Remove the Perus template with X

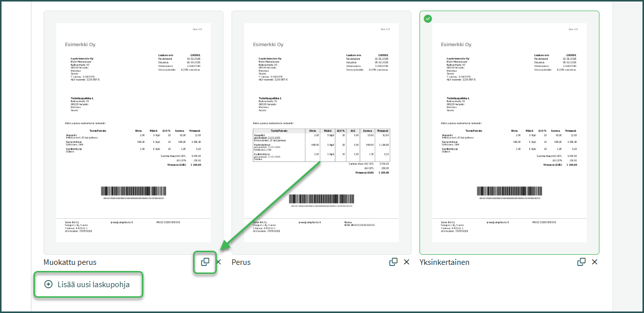406,262
